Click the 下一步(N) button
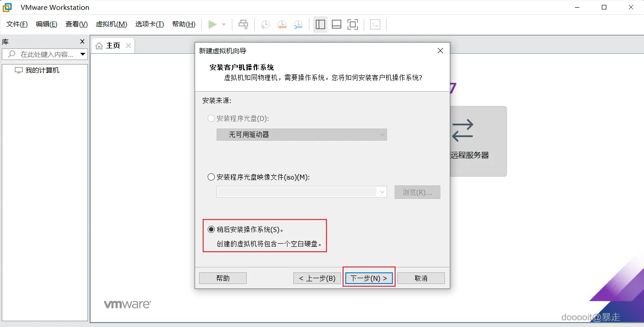The width and height of the screenshot is (644, 327). (x=369, y=278)
